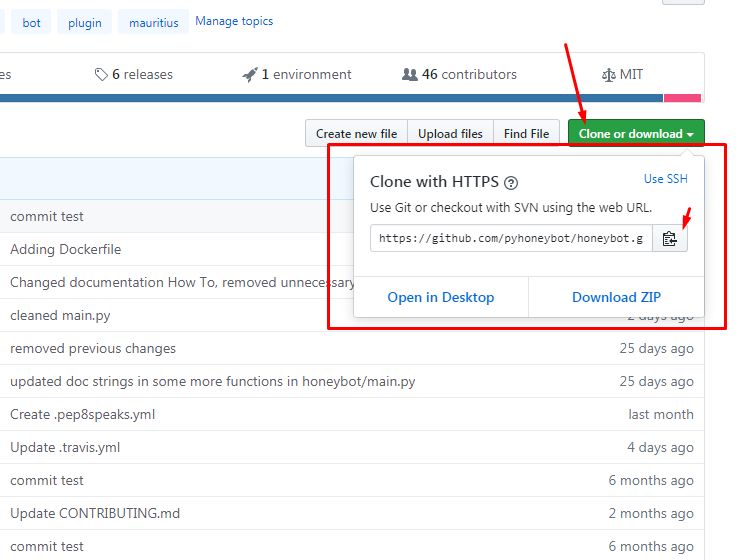Click the people icon beside 46 contributors

pos(410,74)
